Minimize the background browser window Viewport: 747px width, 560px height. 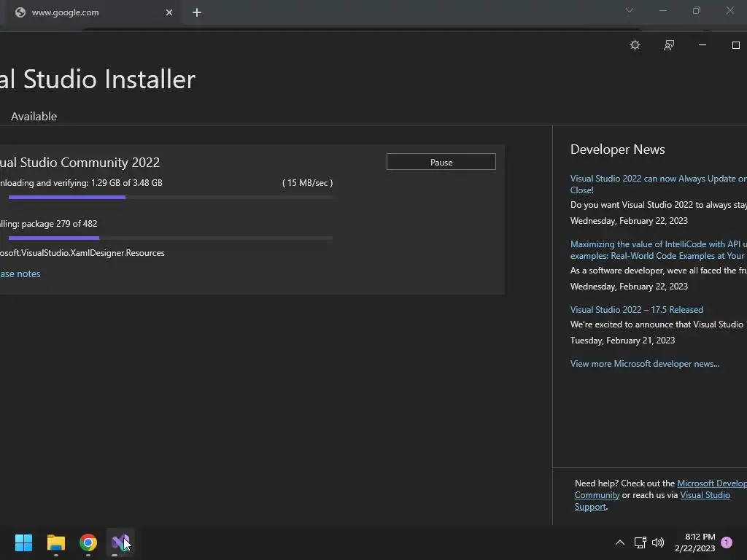663,10
